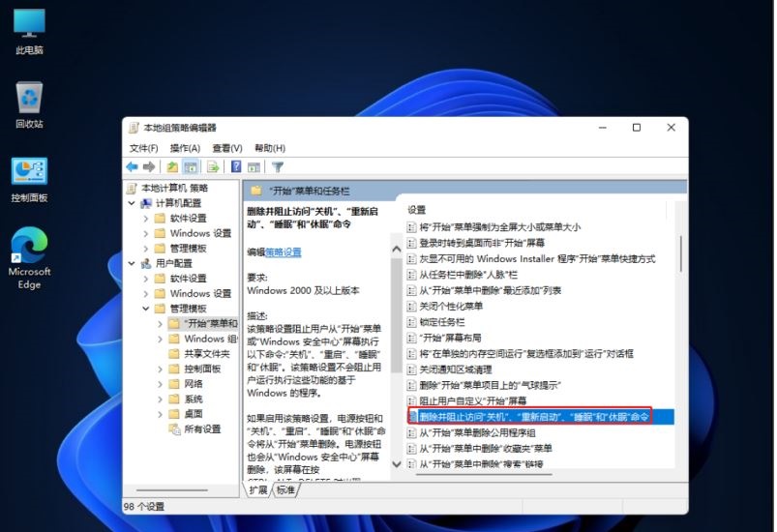Select Windows 设置 under 计算机配置
This screenshot has width=777, height=532.
(x=200, y=233)
